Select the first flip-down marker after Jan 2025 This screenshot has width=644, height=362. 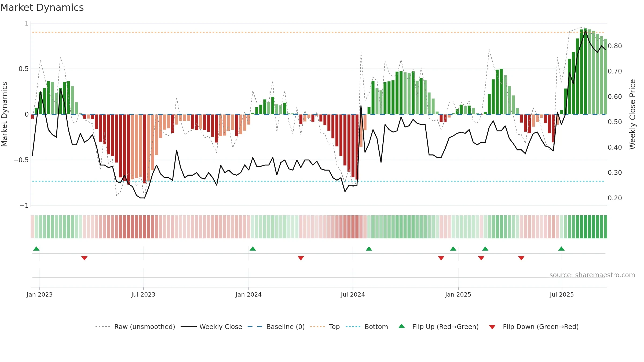481,258
